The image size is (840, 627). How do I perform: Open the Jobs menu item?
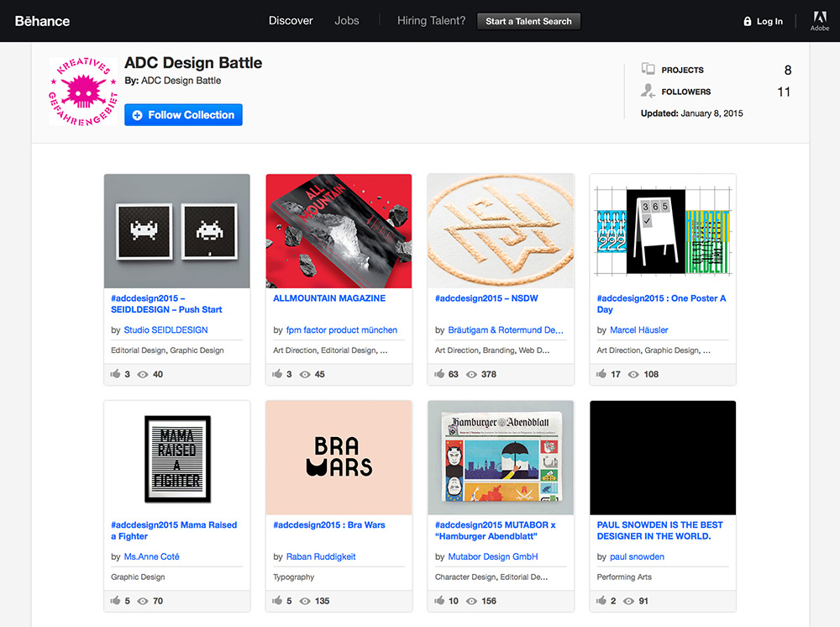pyautogui.click(x=347, y=21)
